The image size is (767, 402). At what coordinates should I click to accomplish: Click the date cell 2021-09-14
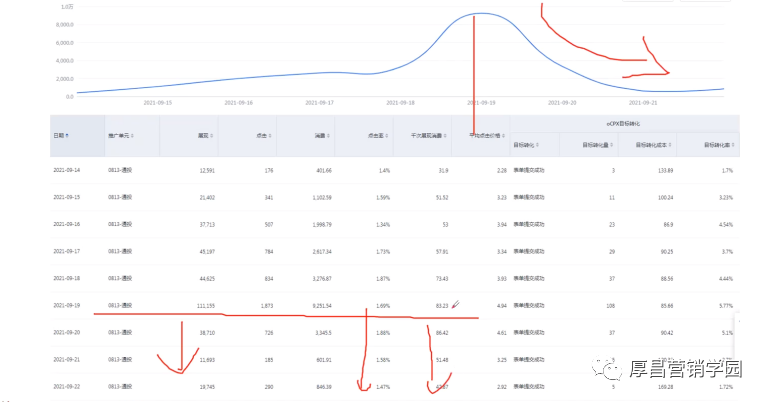(x=67, y=170)
